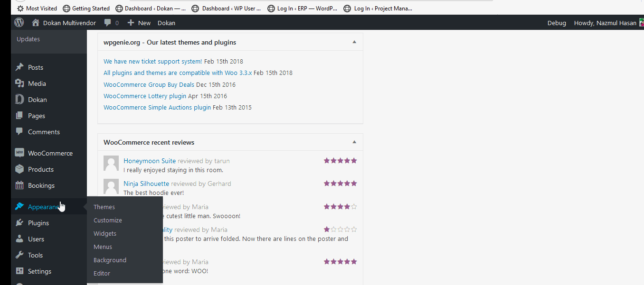Click Debug in the admin bar

[557, 23]
